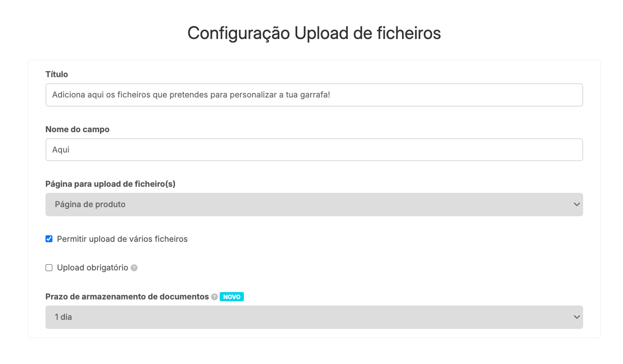Click the cyan NOVO badge
This screenshot has height=364, width=623.
coord(231,296)
